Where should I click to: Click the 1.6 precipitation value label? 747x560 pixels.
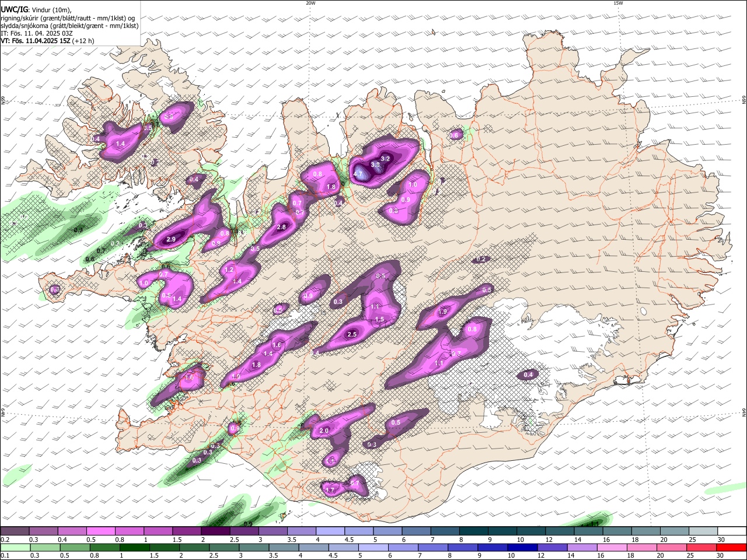(x=277, y=345)
